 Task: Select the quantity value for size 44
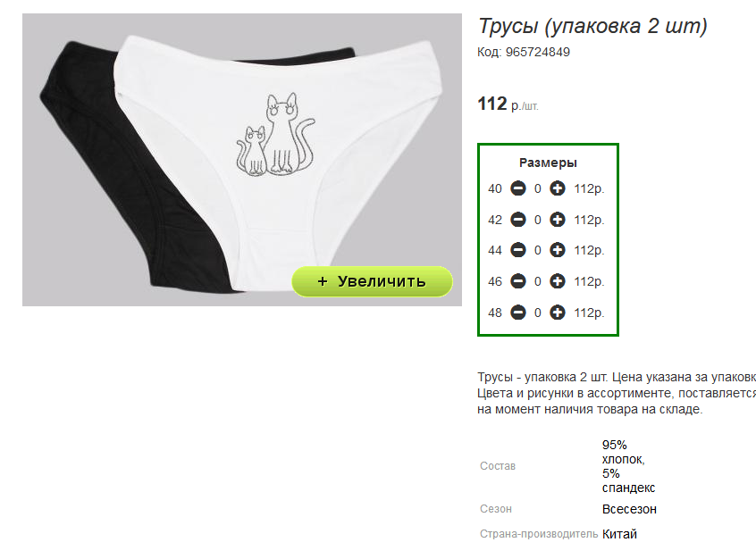tap(538, 251)
